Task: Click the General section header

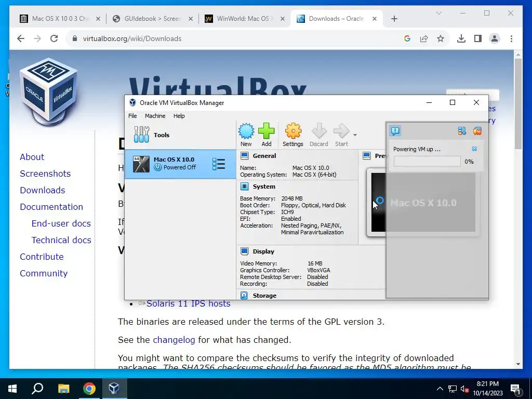Action: pyautogui.click(x=264, y=156)
